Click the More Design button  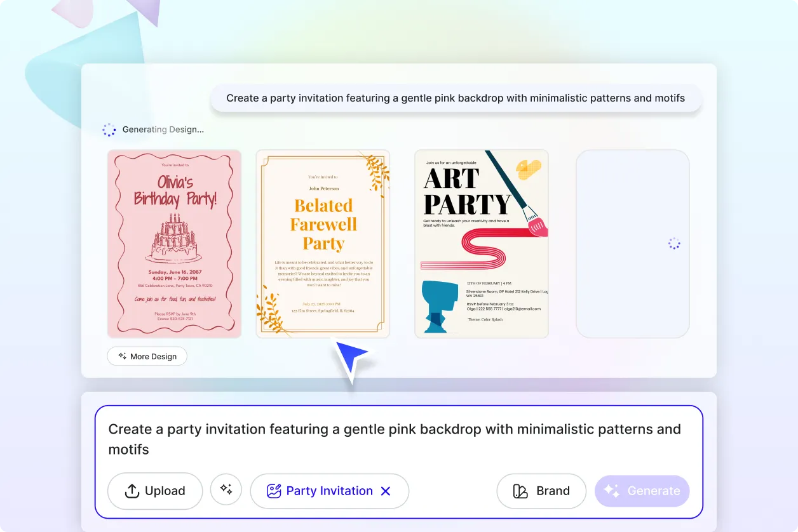tap(147, 356)
